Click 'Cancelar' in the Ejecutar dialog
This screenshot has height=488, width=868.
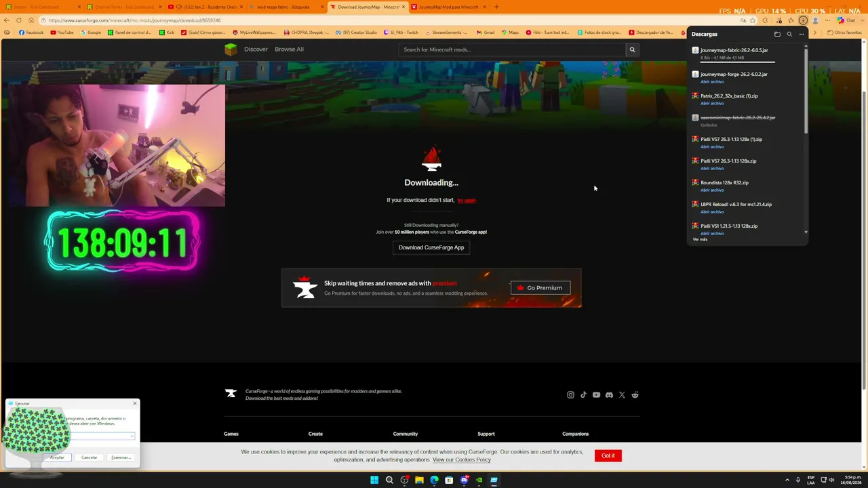click(x=89, y=457)
